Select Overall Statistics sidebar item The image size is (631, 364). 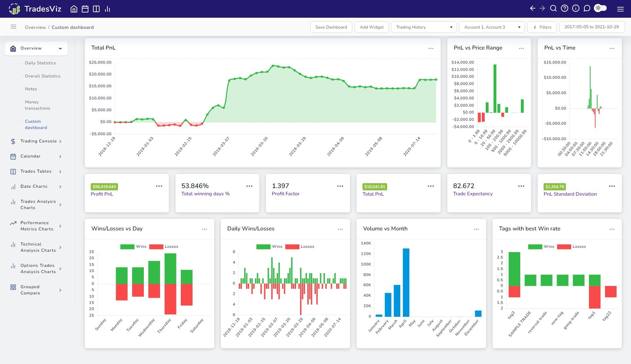pos(43,76)
